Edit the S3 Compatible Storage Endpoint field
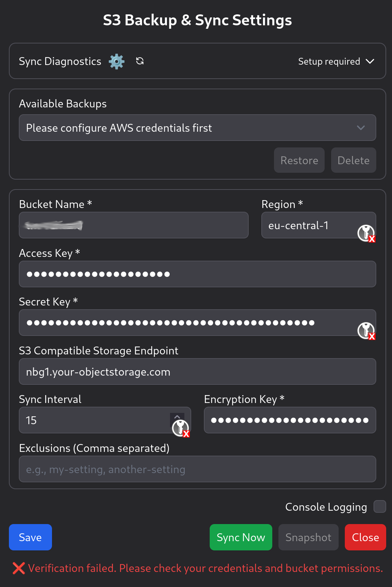 [x=197, y=372]
